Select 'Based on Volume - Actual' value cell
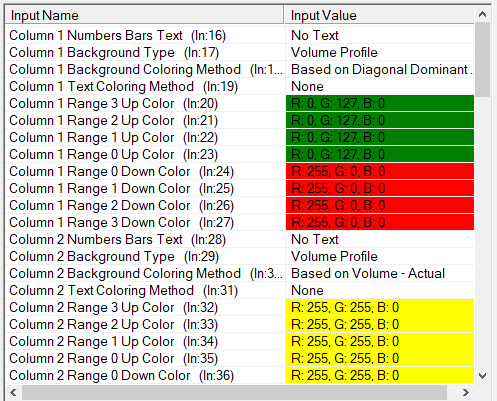The width and height of the screenshot is (497, 401). click(x=380, y=273)
